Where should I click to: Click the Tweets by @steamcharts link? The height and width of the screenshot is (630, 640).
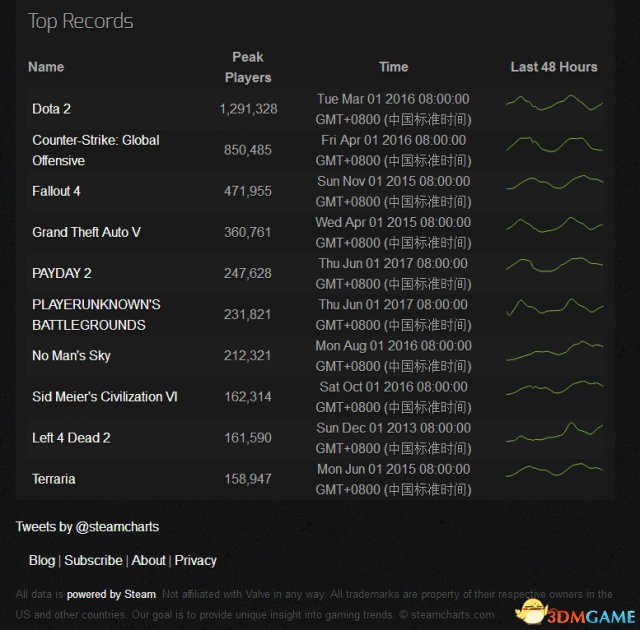pos(87,527)
